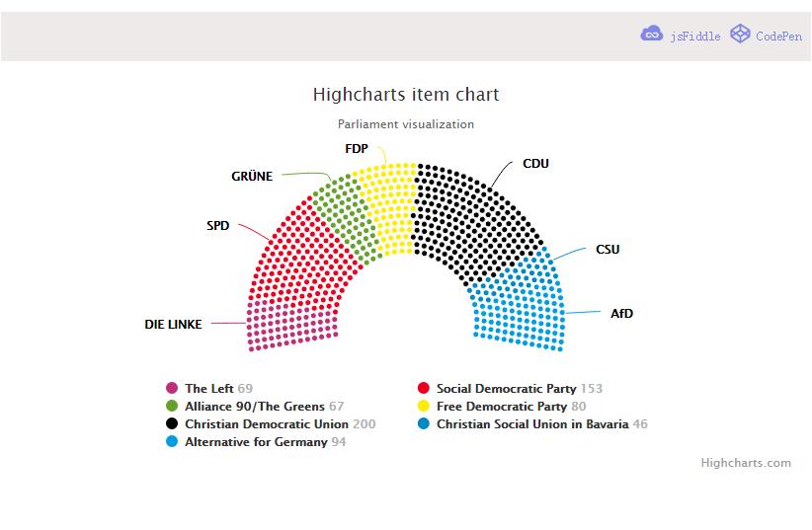Toggle The Left legend item
Viewport: 812px width, 530px height.
(x=209, y=389)
